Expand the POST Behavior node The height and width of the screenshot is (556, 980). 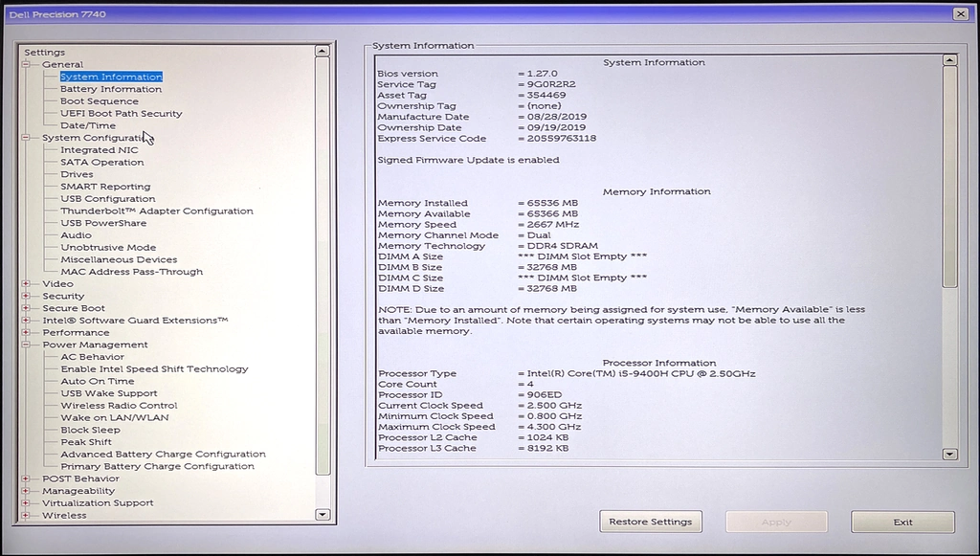26,478
